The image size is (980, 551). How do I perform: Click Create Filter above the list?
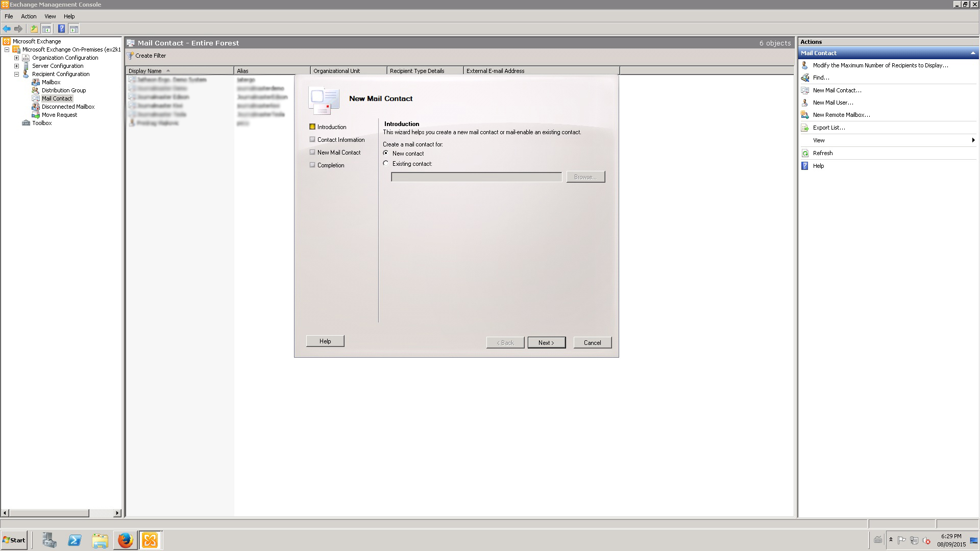pyautogui.click(x=147, y=56)
